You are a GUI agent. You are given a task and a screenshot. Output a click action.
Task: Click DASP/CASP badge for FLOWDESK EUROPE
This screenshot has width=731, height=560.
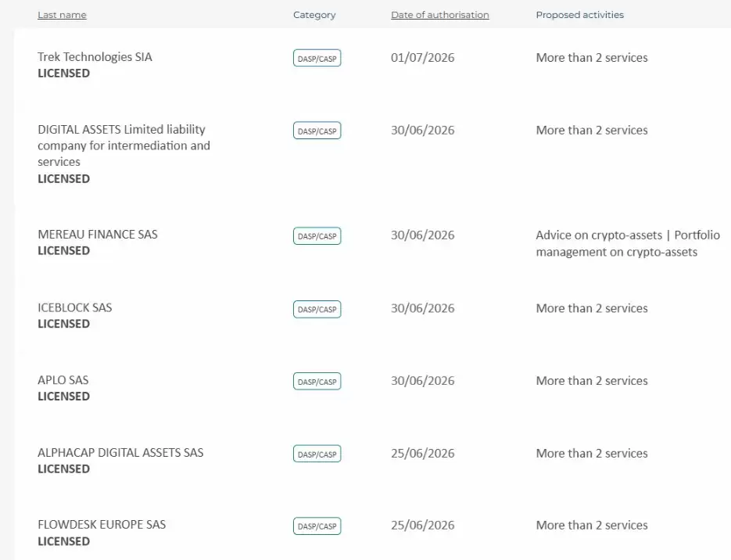(317, 526)
